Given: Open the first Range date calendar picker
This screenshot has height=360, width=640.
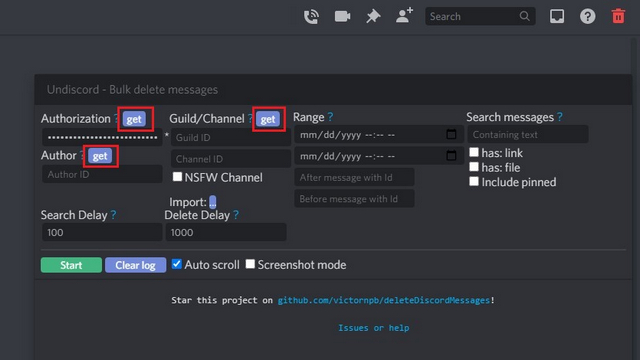Looking at the screenshot, I should [451, 134].
